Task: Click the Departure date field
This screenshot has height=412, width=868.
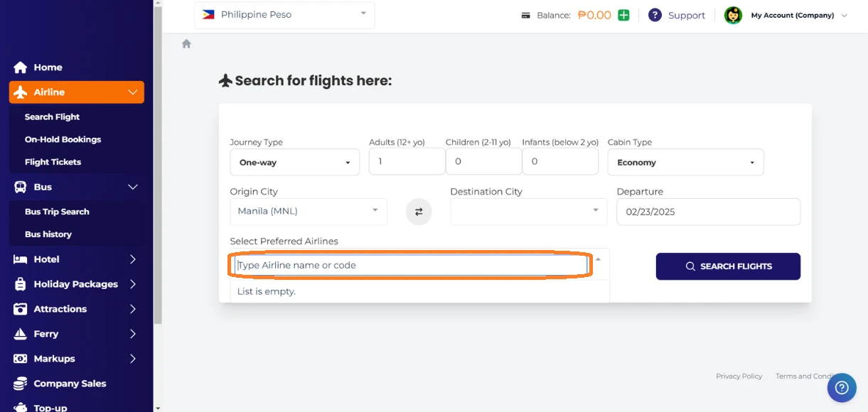Action: click(x=708, y=212)
